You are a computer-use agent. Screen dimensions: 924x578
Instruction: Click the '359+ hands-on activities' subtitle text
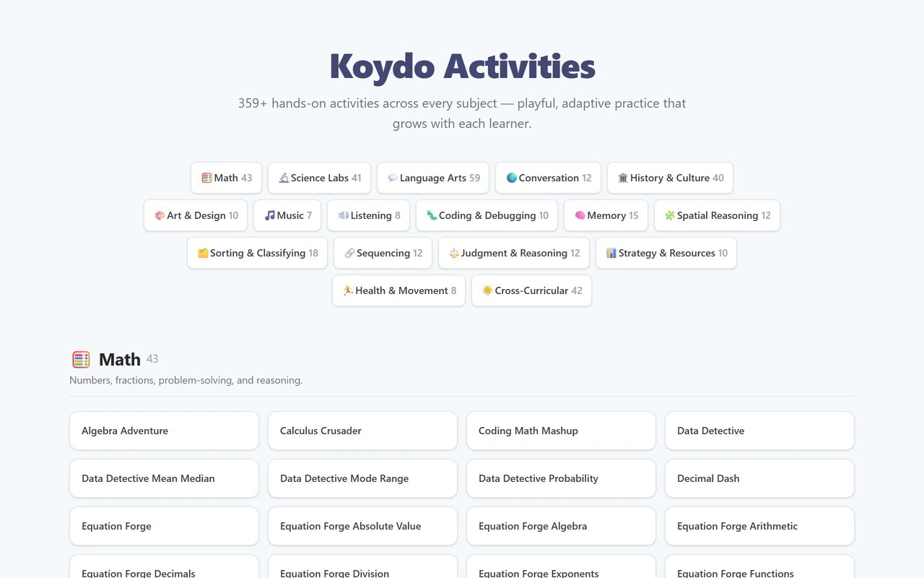coord(462,113)
